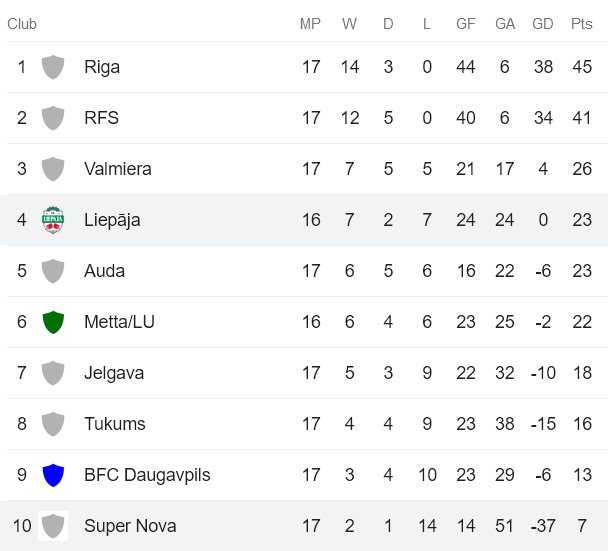Click the blue BFC Daugavpils shield icon

(x=53, y=475)
